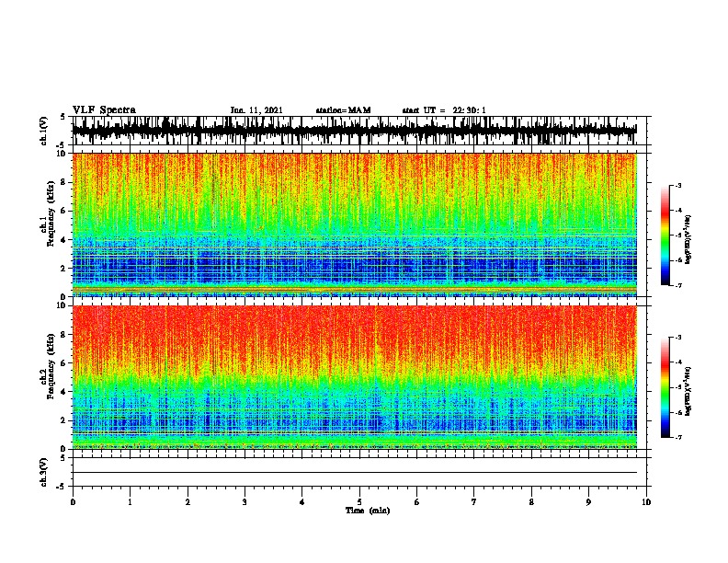Click the time-axis tick label "2"
Screen dimensions: 728x563
(x=188, y=502)
